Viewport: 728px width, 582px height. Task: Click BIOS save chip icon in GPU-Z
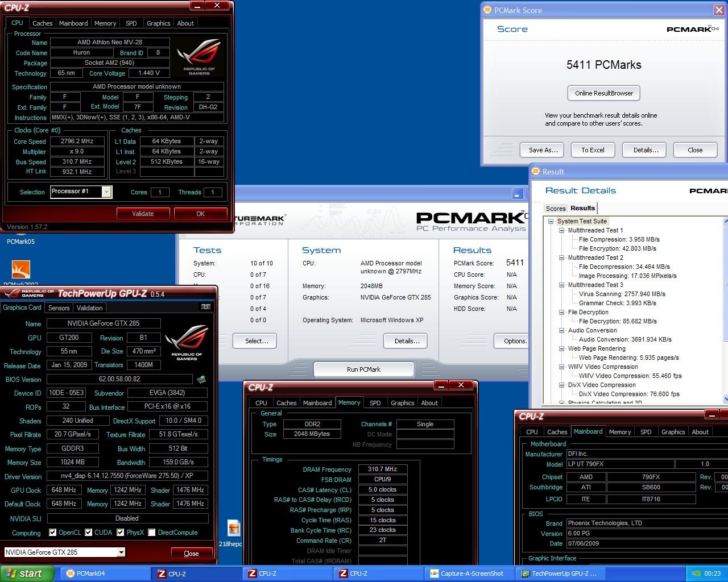201,379
